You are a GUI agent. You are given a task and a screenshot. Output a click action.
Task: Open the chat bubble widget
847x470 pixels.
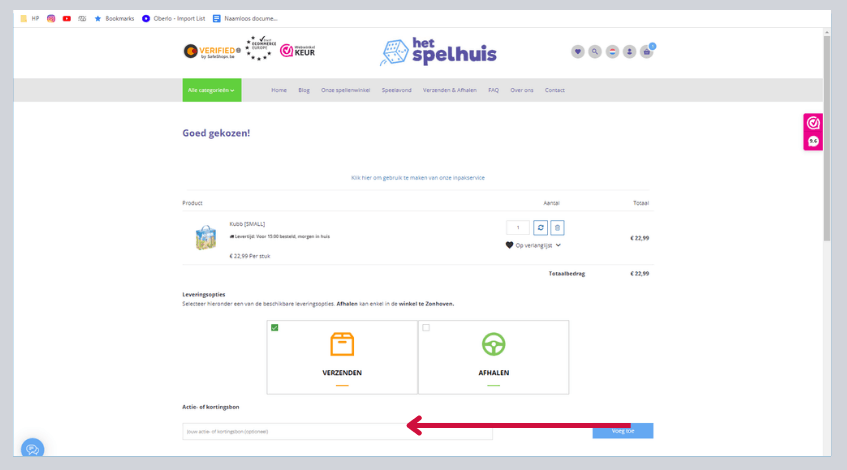tap(32, 449)
